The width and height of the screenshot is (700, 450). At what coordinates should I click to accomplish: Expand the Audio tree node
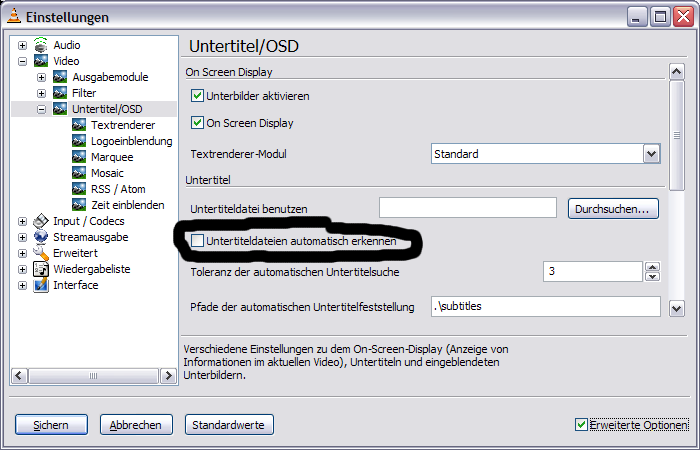point(22,46)
